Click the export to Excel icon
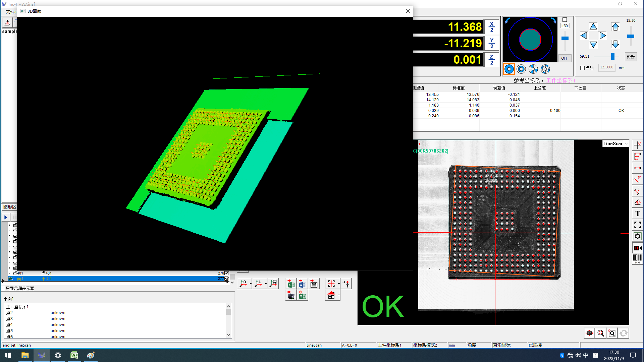Viewport: 644px width, 362px height. pos(290,284)
